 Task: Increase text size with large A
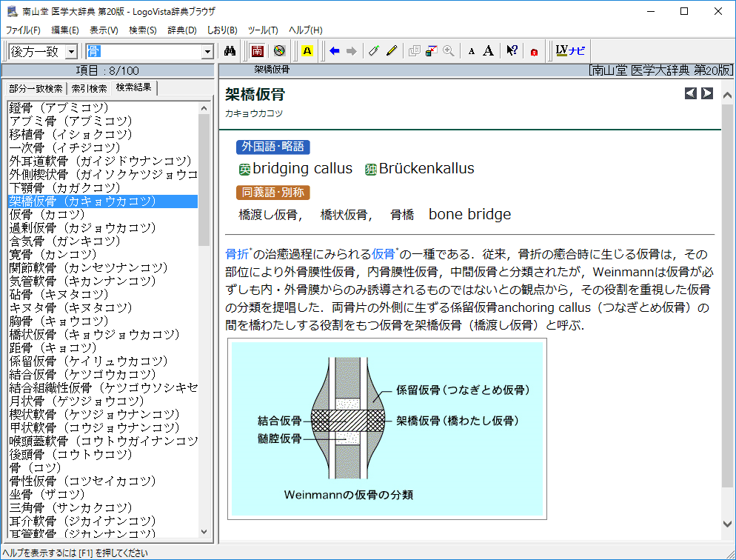pyautogui.click(x=489, y=51)
